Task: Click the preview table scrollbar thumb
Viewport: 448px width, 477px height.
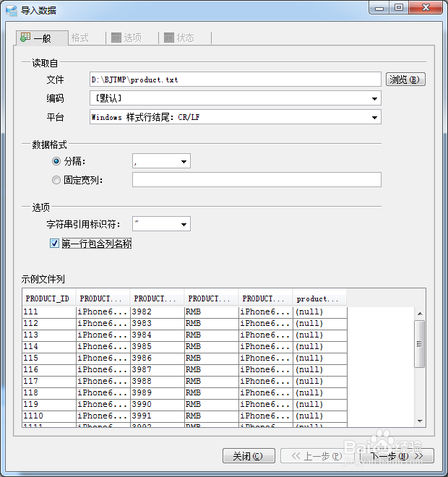Action: pos(420,344)
